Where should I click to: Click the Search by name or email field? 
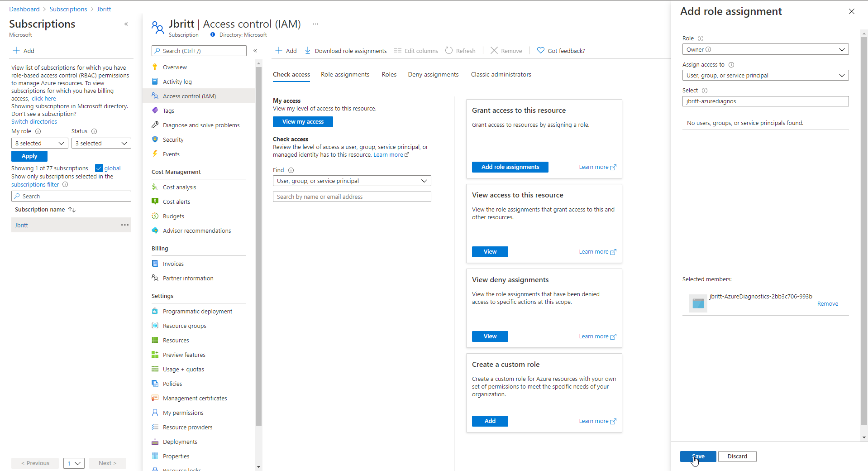(352, 197)
